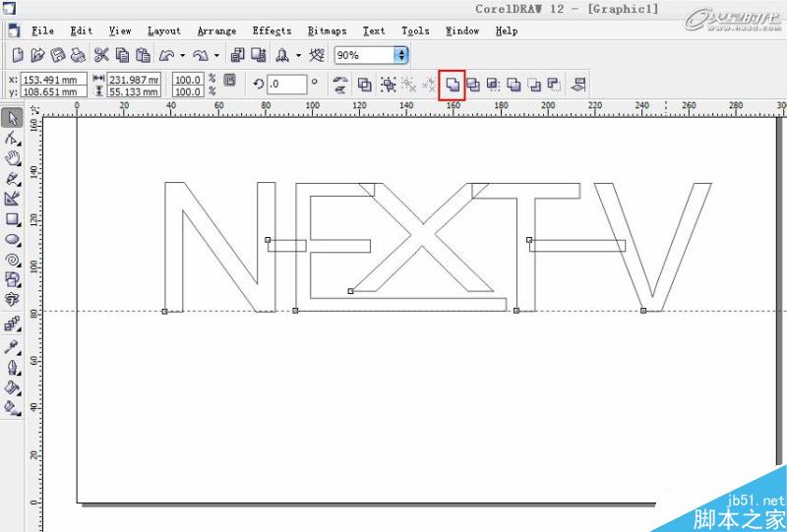This screenshot has width=787, height=532.
Task: Open the Window menu
Action: tap(462, 31)
